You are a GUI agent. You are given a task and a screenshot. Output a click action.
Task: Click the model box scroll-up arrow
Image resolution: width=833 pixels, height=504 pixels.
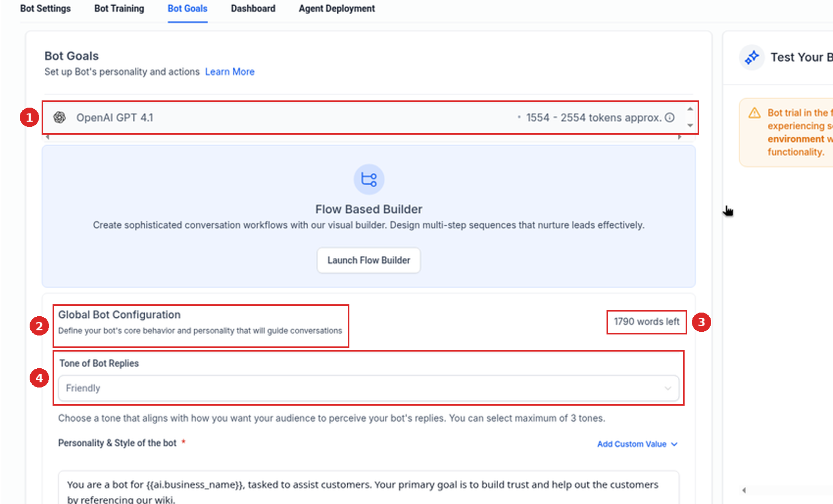click(690, 109)
